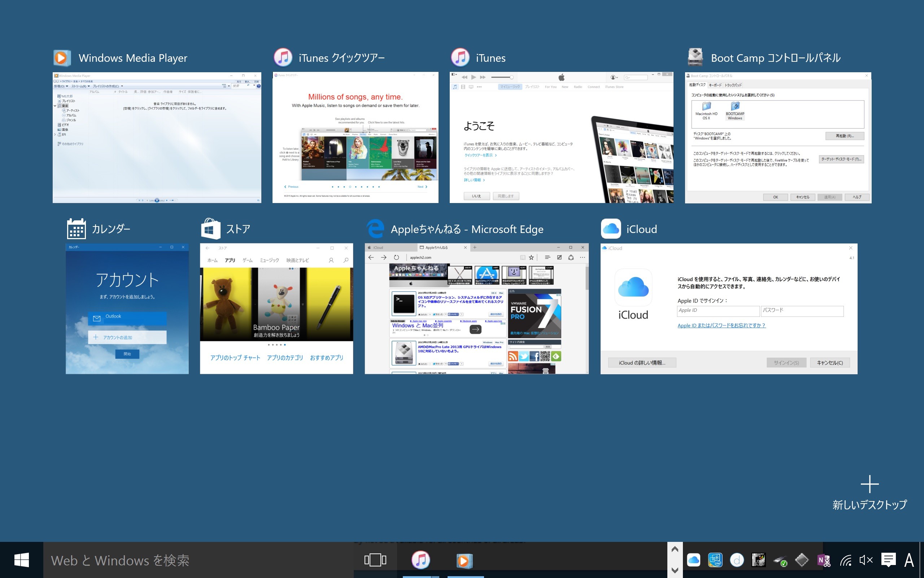Adjust the iTunes volume slider
Image resolution: width=924 pixels, height=578 pixels.
[x=502, y=77]
